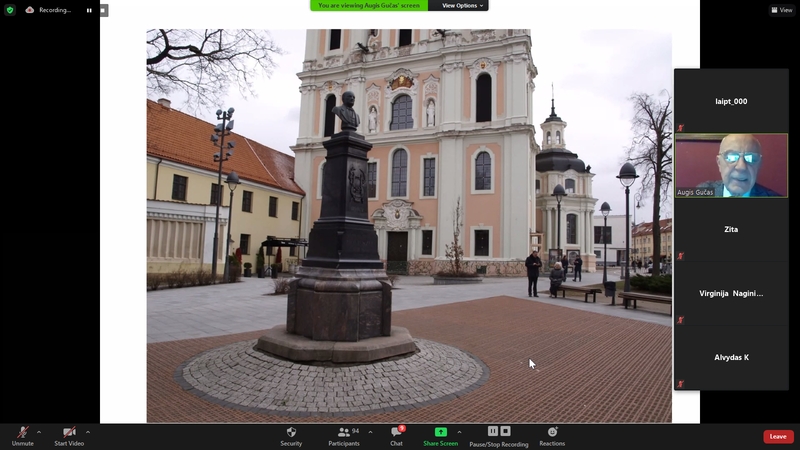The width and height of the screenshot is (800, 450).
Task: Select Augis Gučas video thumbnail
Action: pyautogui.click(x=731, y=165)
